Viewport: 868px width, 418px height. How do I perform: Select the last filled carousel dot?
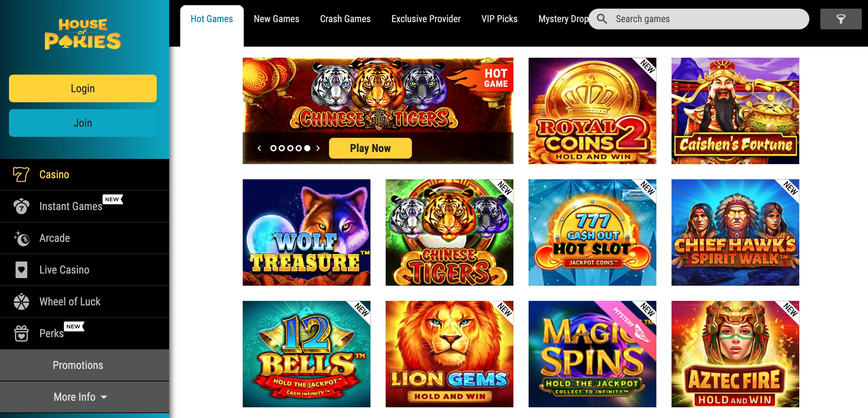click(307, 148)
